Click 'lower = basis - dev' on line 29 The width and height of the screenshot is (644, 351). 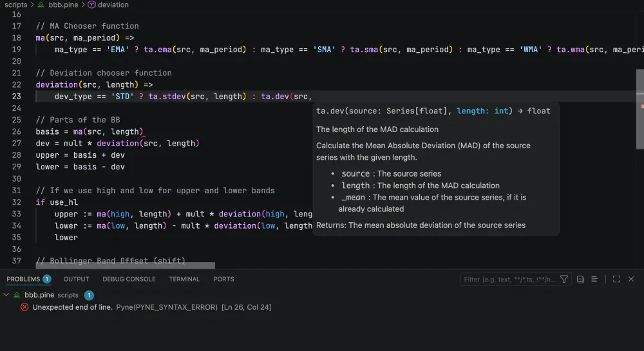[80, 167]
